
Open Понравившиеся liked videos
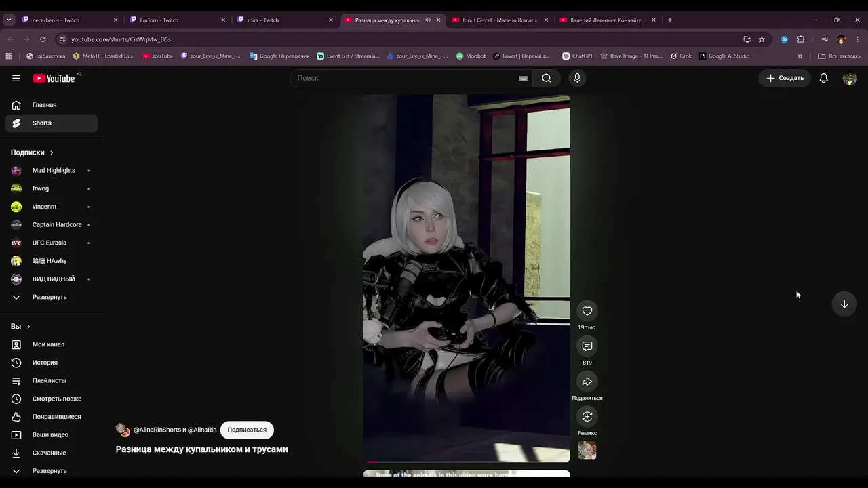(52, 417)
